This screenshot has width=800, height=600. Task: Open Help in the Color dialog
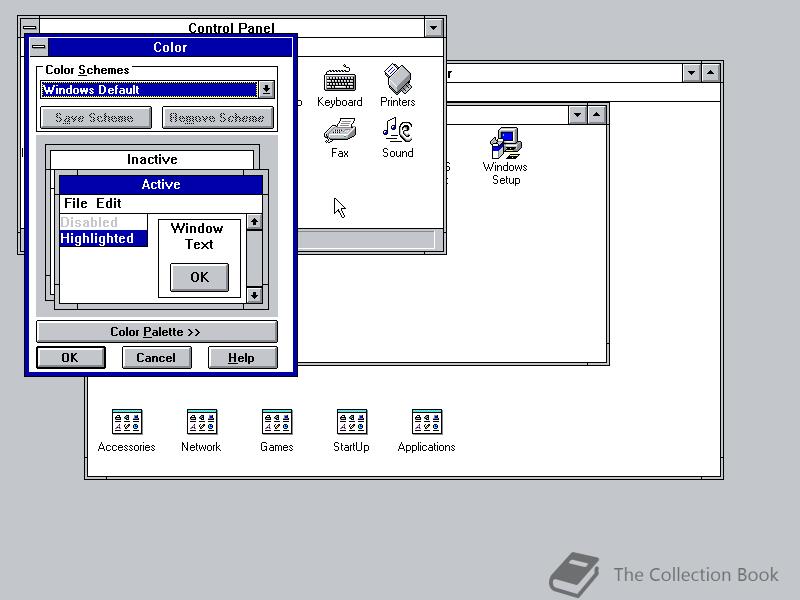pos(242,358)
